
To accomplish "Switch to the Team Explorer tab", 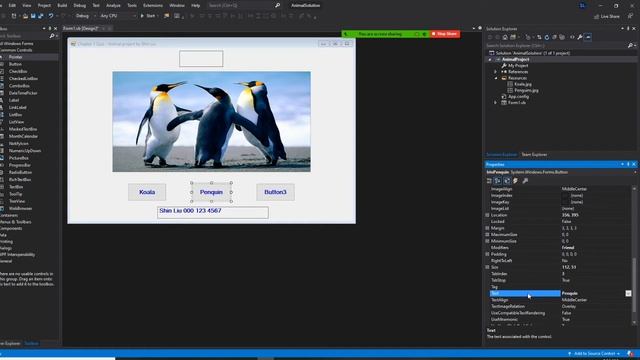I will (534, 155).
